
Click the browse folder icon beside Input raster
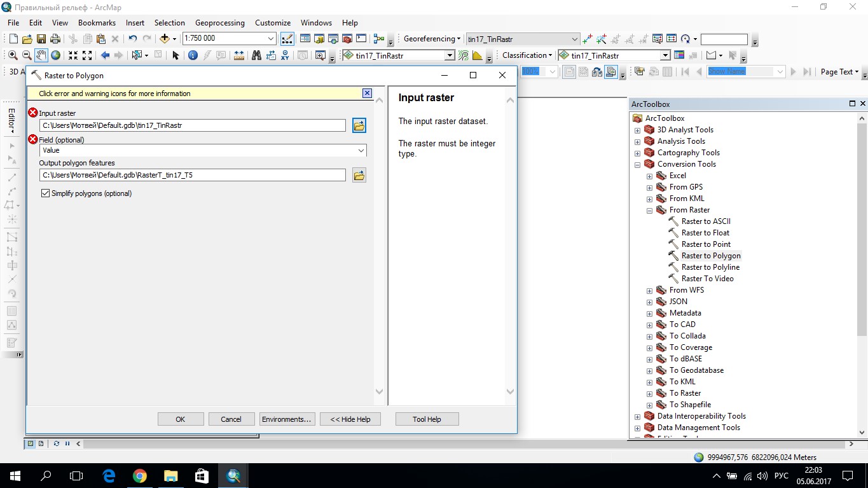(359, 125)
